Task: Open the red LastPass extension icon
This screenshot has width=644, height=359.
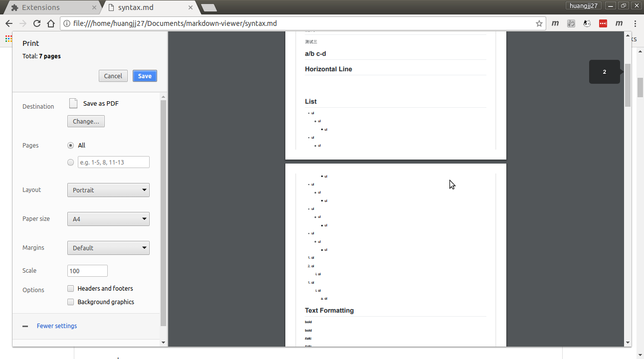Action: click(603, 23)
